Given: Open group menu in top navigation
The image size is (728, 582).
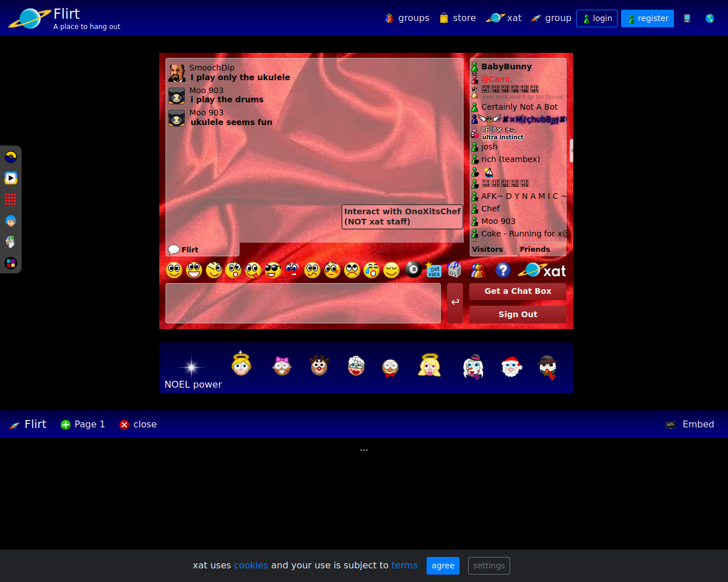Looking at the screenshot, I should [x=551, y=18].
